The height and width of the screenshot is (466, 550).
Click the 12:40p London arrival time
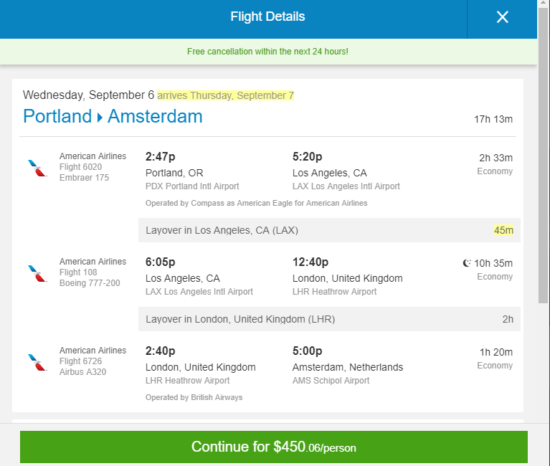(310, 262)
